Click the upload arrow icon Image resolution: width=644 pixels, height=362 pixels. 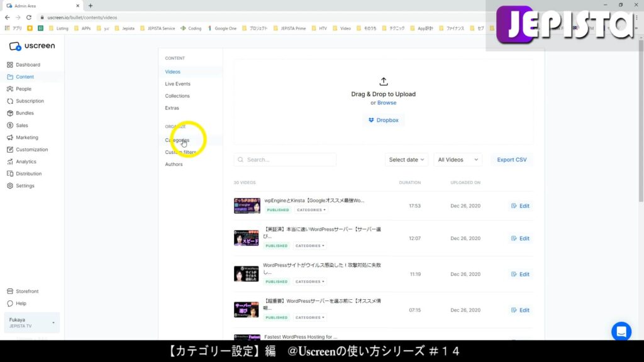[383, 81]
